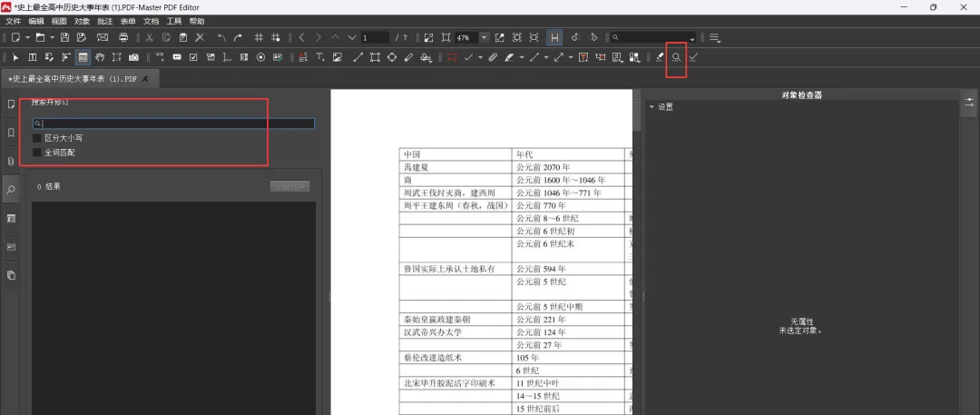The width and height of the screenshot is (980, 415).
Task: Toggle the grid display icon
Action: pyautogui.click(x=260, y=37)
